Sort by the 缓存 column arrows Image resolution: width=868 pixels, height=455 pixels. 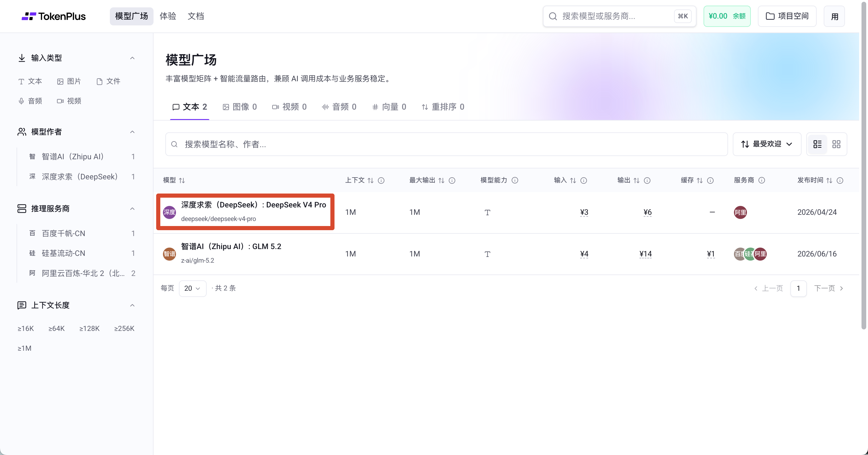pos(700,181)
